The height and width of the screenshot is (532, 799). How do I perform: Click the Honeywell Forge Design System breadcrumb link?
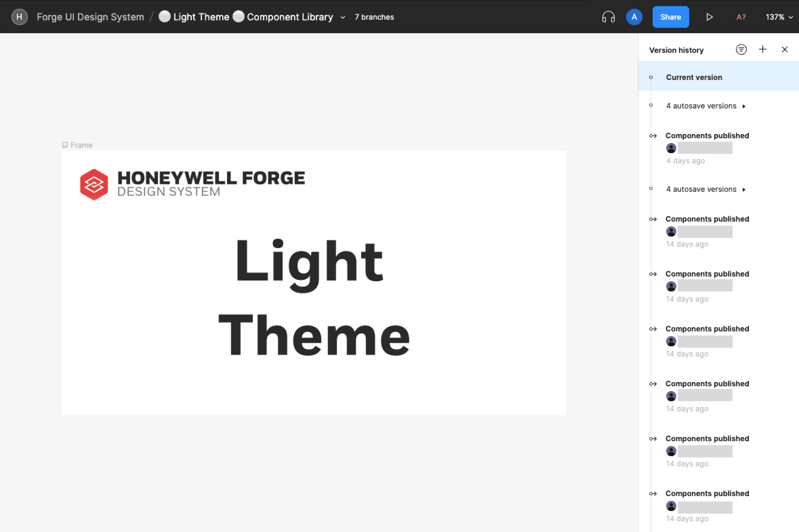90,17
